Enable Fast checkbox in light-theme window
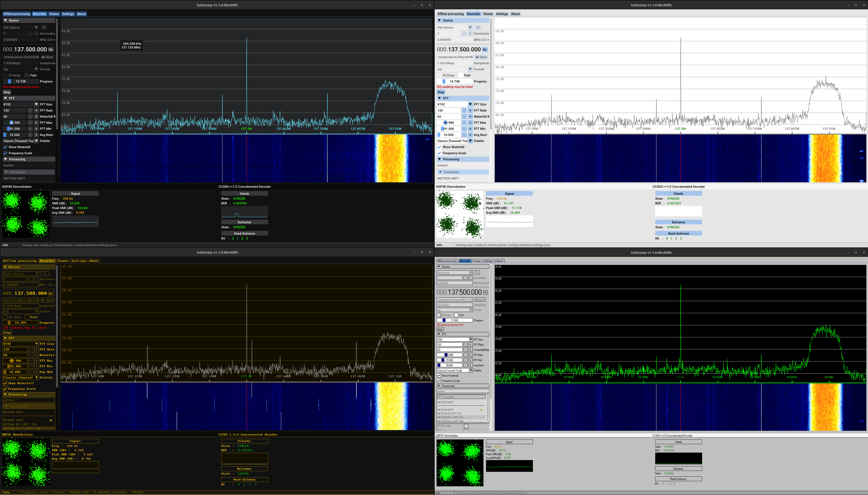Screen dimensions: 868x495 (x=460, y=75)
